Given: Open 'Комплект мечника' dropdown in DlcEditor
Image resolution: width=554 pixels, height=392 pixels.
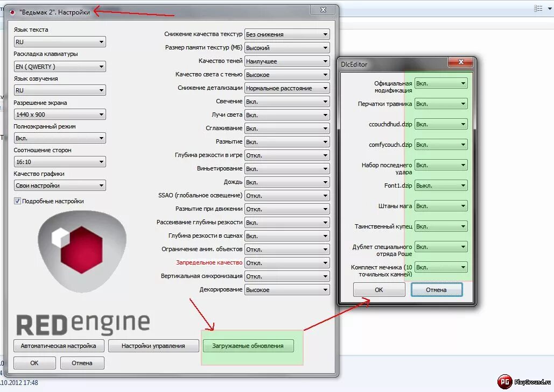Looking at the screenshot, I should point(441,267).
